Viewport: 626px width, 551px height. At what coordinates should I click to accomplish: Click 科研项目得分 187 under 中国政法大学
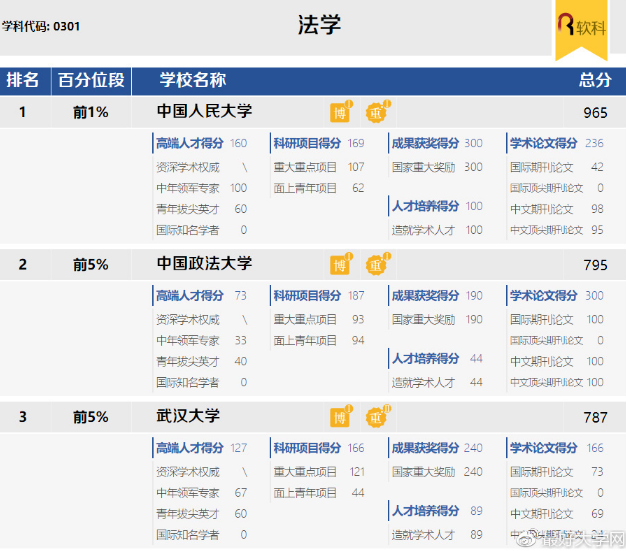[319, 296]
